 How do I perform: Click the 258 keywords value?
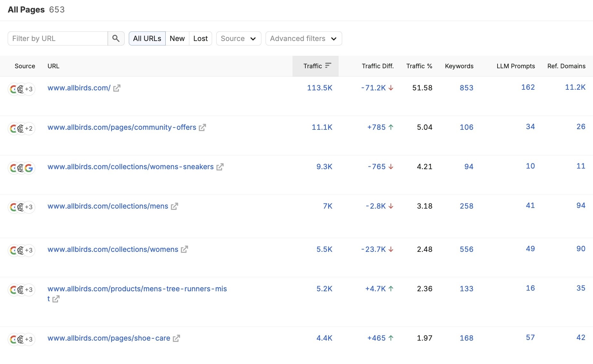466,206
